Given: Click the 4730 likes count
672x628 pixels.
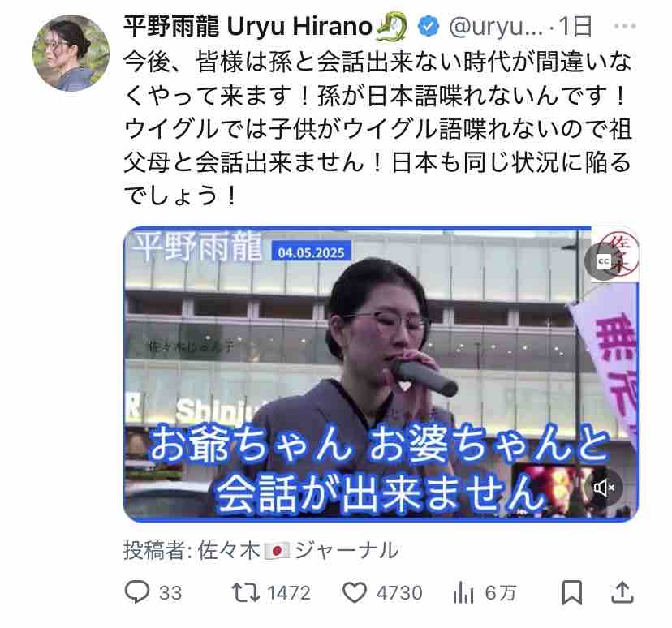Looking at the screenshot, I should (399, 593).
